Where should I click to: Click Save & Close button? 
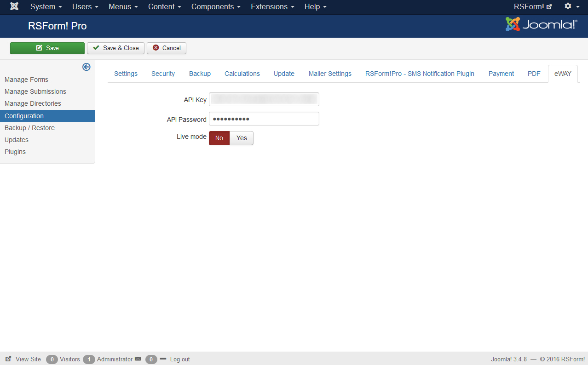pos(115,48)
